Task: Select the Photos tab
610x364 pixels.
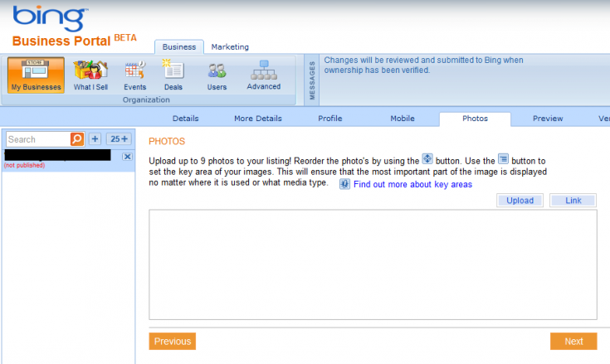Action: click(x=475, y=119)
